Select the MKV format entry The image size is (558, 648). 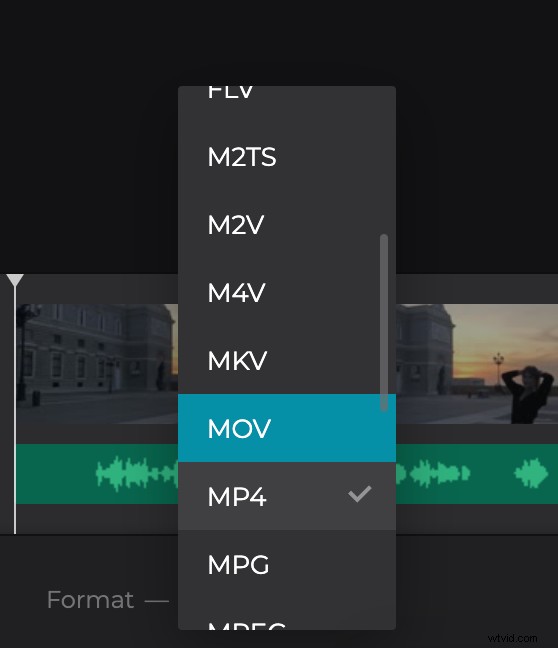tap(287, 360)
